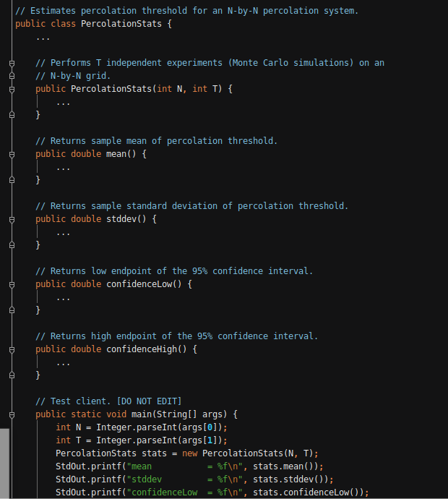Click fold end marker closing the confidenceLow() method
448x499 pixels.
click(12, 310)
